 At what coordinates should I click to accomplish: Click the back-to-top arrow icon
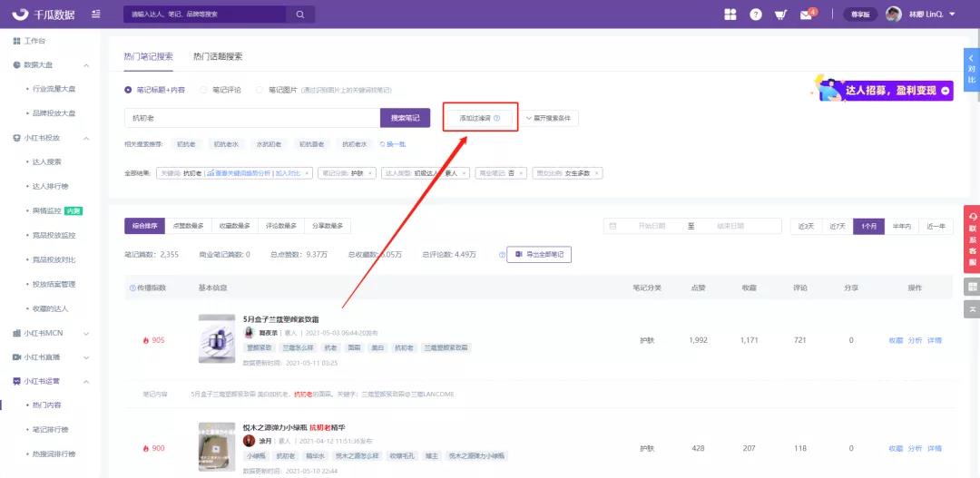(x=972, y=309)
